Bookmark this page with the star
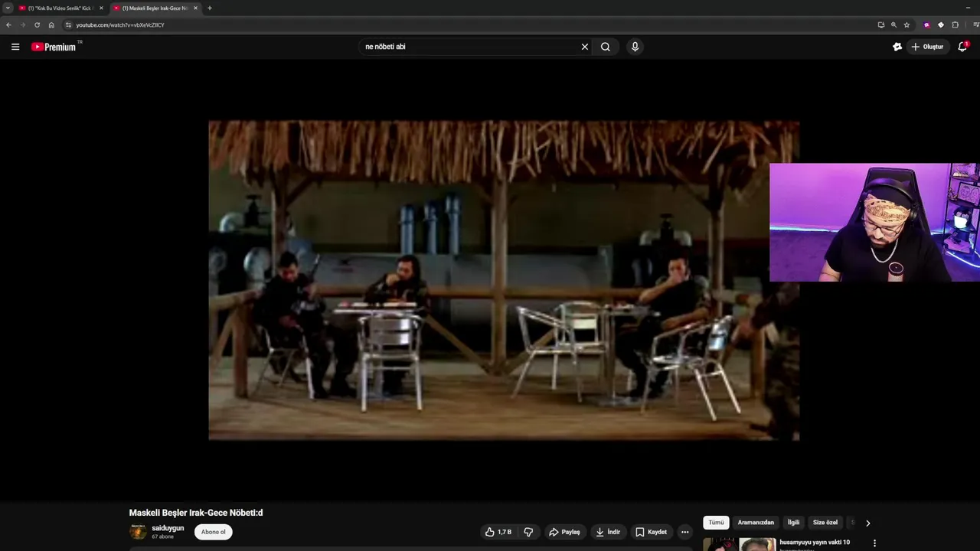980x551 pixels. (906, 24)
